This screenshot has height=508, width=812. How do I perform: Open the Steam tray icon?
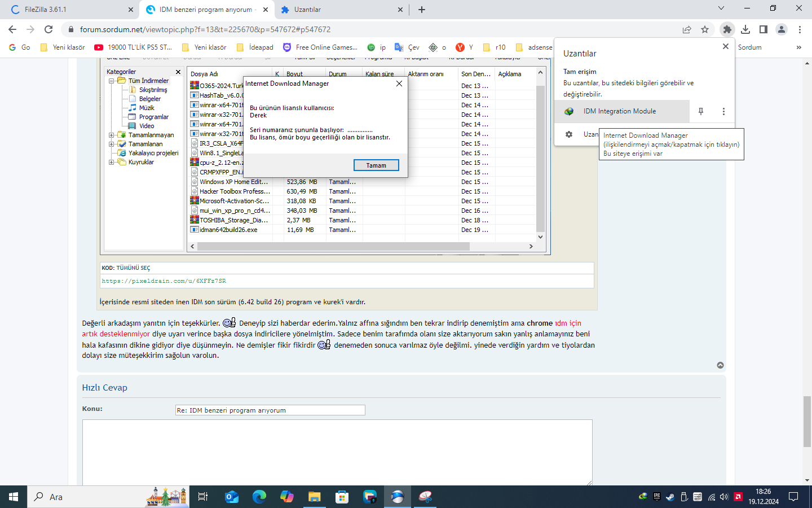coord(670,497)
